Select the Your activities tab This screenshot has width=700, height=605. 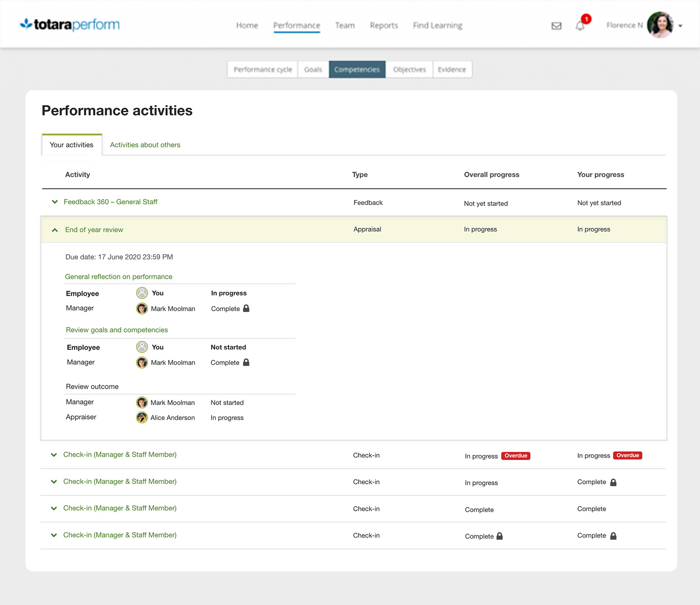coord(72,145)
